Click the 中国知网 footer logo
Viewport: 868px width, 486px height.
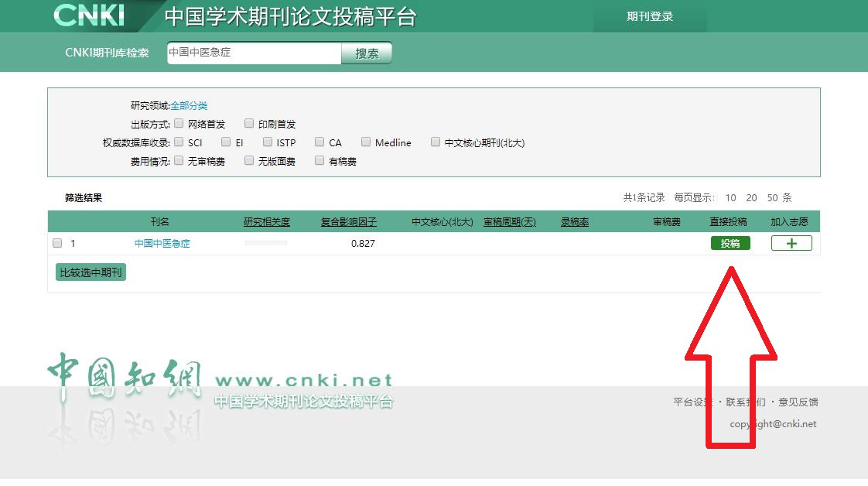coord(125,376)
